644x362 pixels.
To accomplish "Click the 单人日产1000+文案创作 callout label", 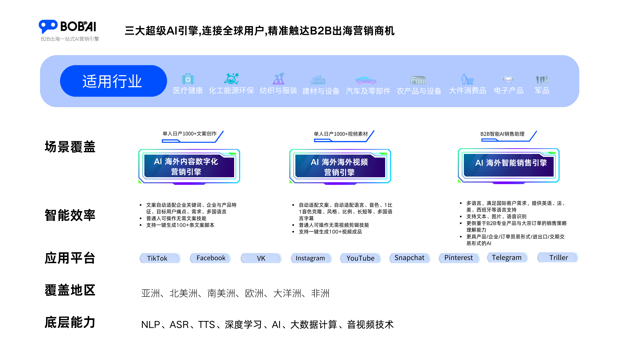I will click(189, 134).
